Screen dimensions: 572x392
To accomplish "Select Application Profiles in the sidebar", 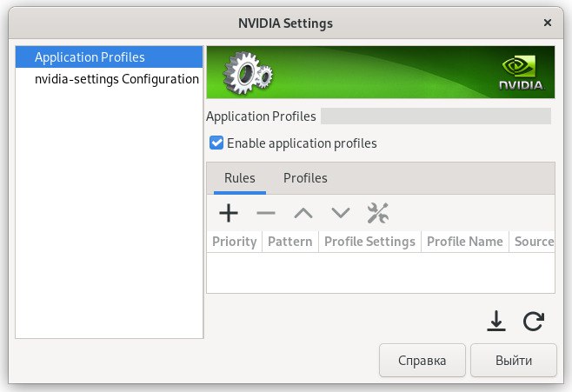I will pos(90,57).
